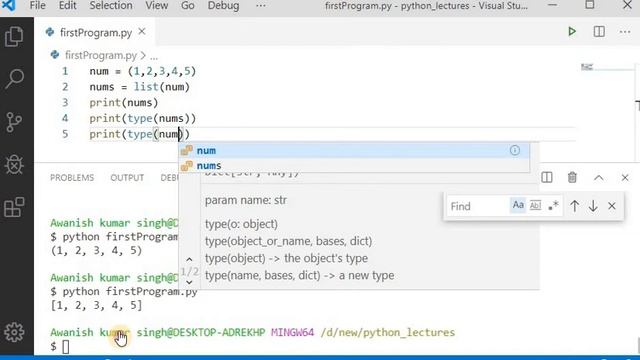The height and width of the screenshot is (360, 640).
Task: Switch to the PROBLEMS panel tab
Action: coord(72,178)
